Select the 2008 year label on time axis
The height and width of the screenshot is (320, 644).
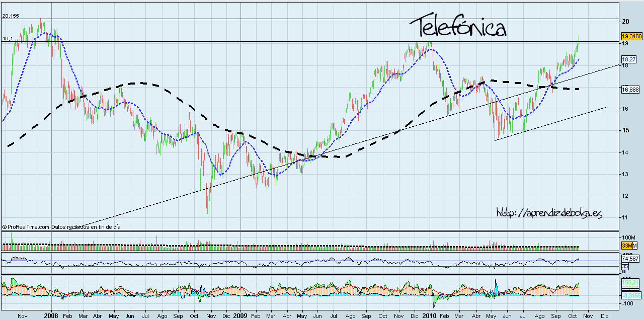pyautogui.click(x=51, y=315)
